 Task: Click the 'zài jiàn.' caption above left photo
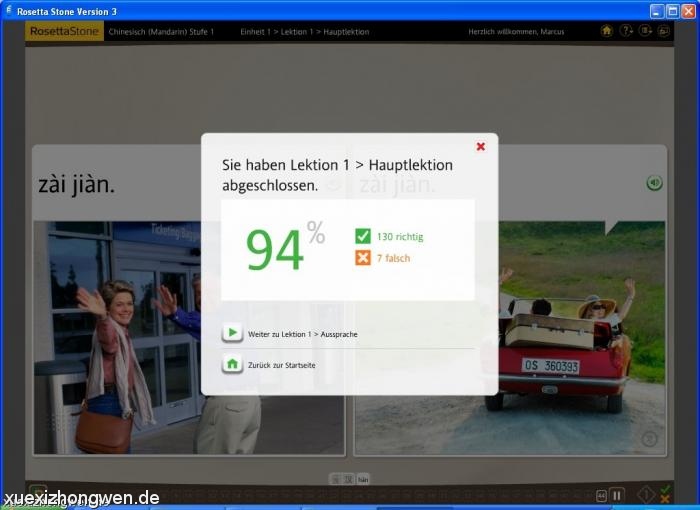click(x=76, y=184)
